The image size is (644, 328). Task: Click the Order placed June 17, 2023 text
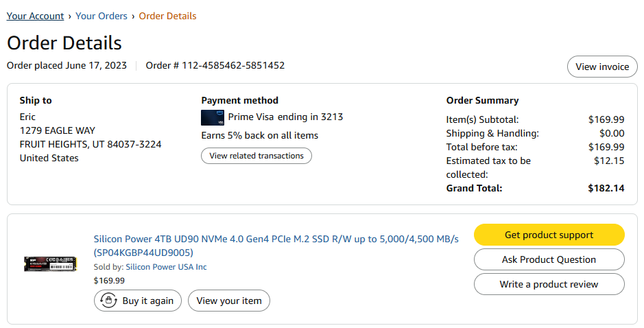[67, 66]
